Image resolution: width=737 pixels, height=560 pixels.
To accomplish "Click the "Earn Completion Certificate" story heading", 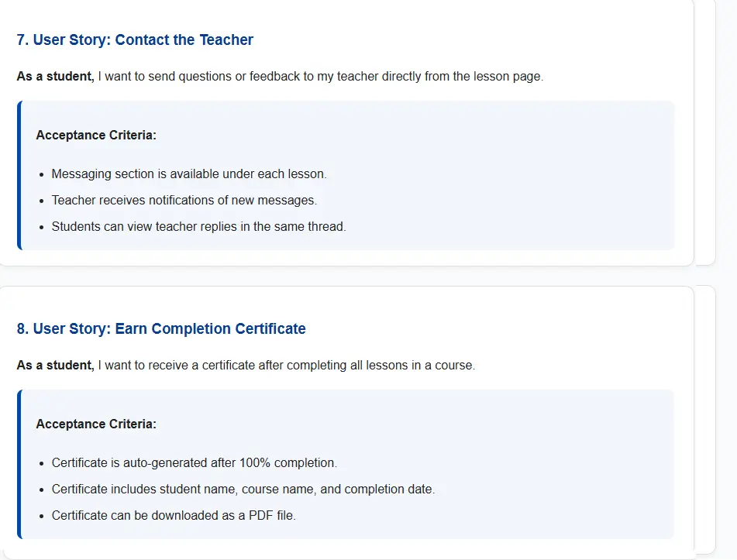I will coord(161,328).
